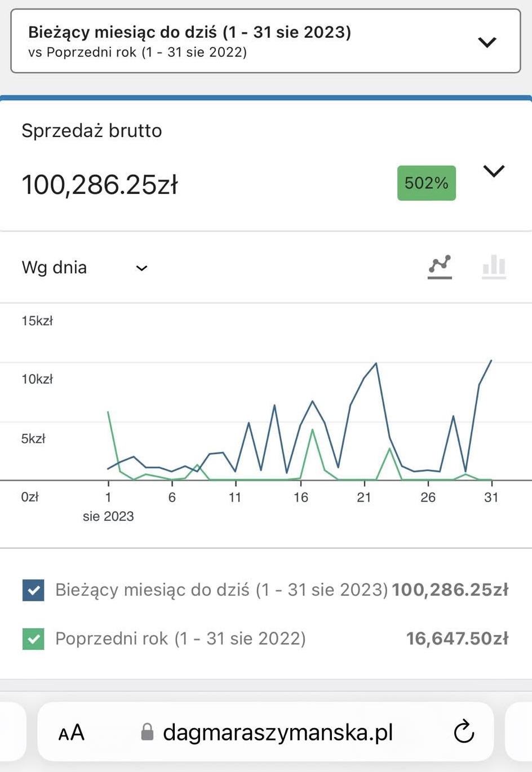Viewport: 532px width, 772px height.
Task: Open the date range selector dropdown
Action: click(265, 41)
